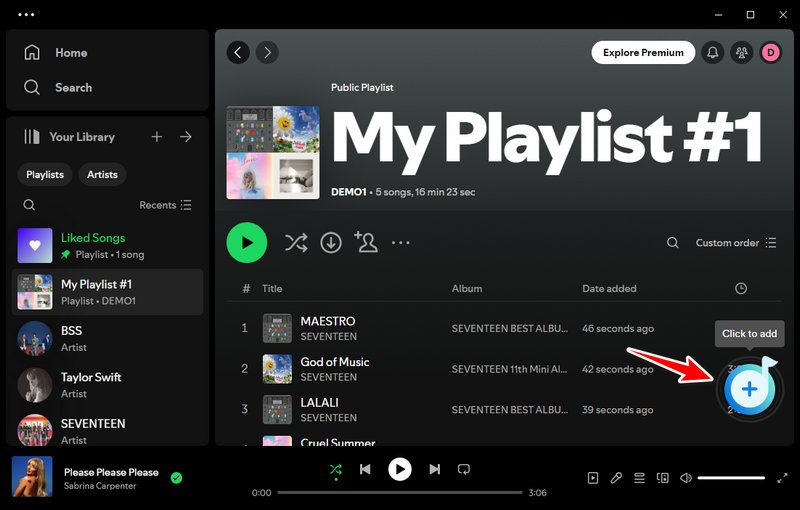The width and height of the screenshot is (800, 510).
Task: Open more options for playlist
Action: [x=401, y=243]
